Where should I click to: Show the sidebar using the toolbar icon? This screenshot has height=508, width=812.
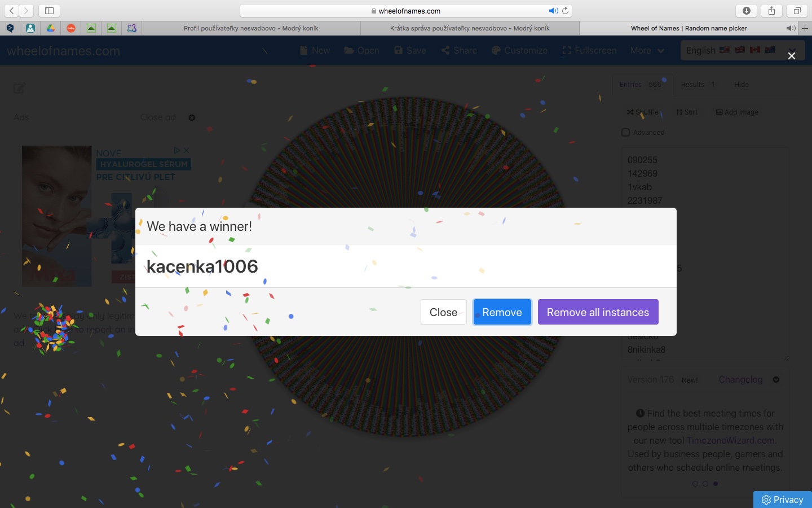tap(49, 11)
